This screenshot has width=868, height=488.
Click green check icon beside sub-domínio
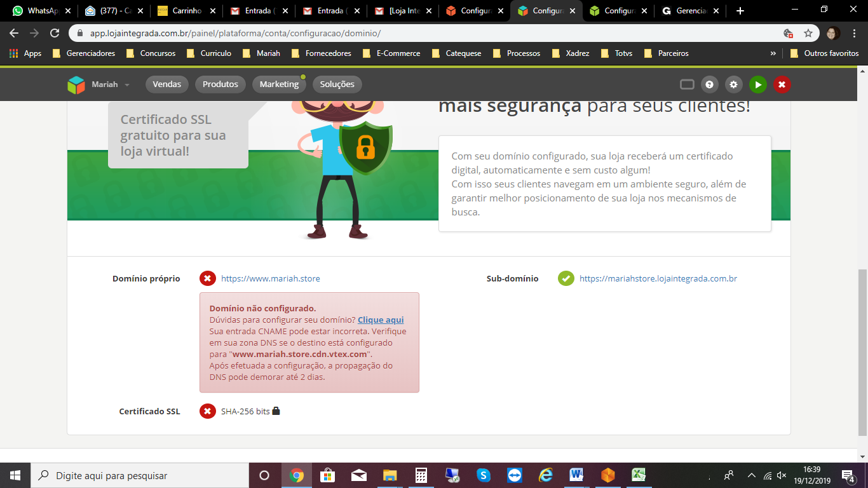click(x=566, y=278)
